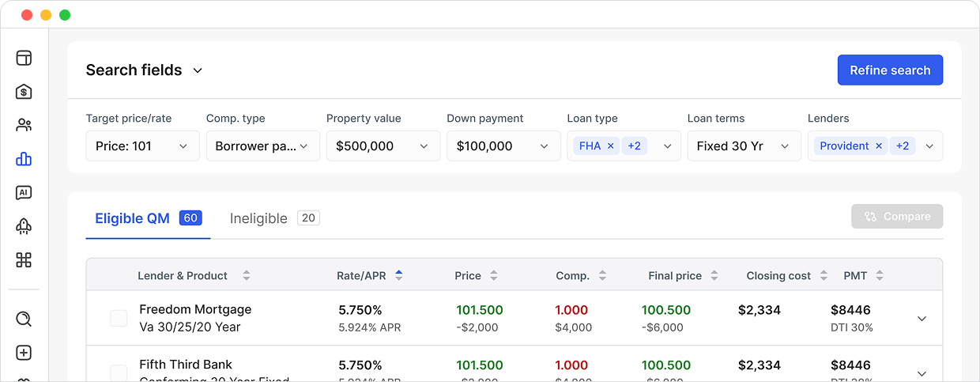
Task: Open the Loan type dropdown arrow
Action: 667,146
